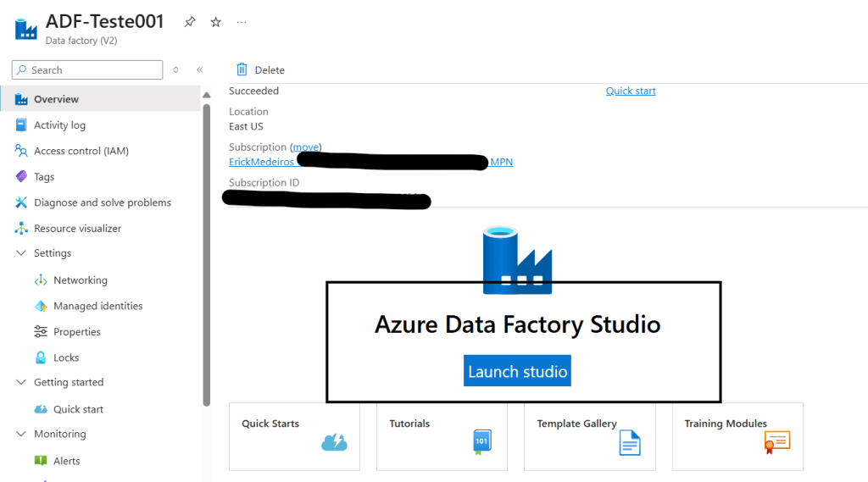Open Activity log in sidebar
The image size is (868, 482).
click(x=59, y=125)
